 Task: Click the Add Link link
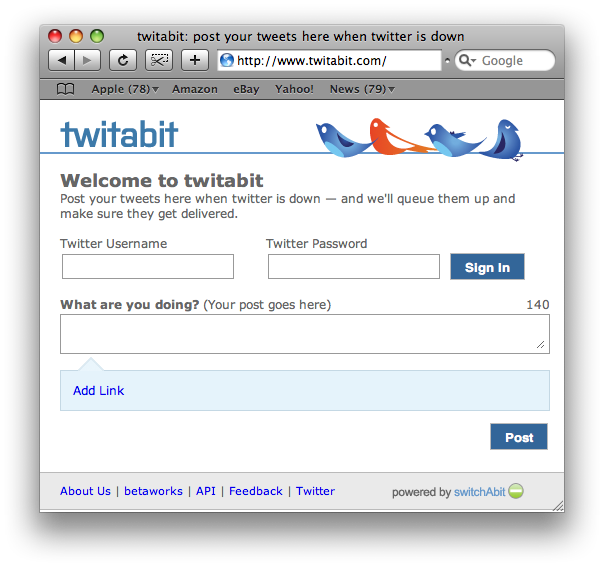pyautogui.click(x=99, y=391)
